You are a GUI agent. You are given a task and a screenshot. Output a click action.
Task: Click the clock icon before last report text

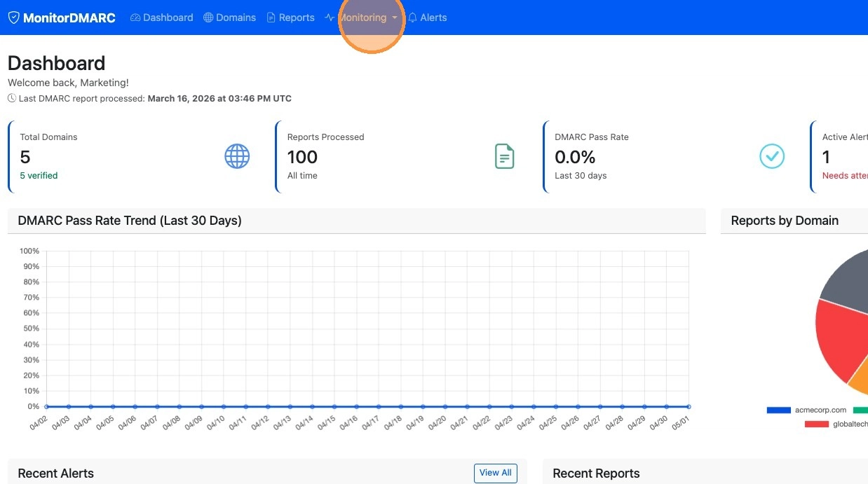[12, 99]
